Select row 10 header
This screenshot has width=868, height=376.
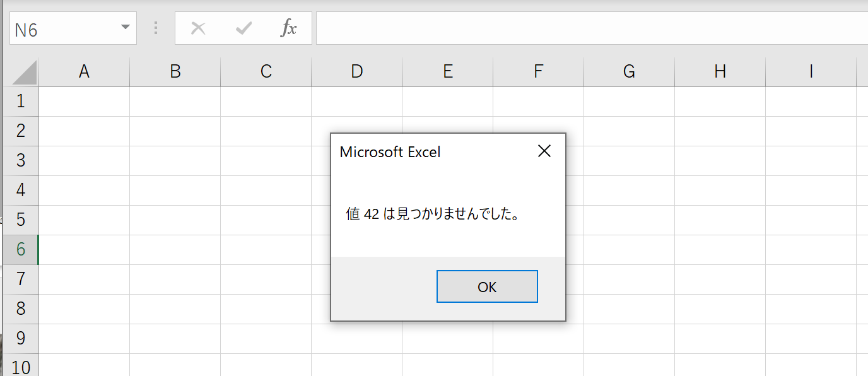click(x=21, y=365)
